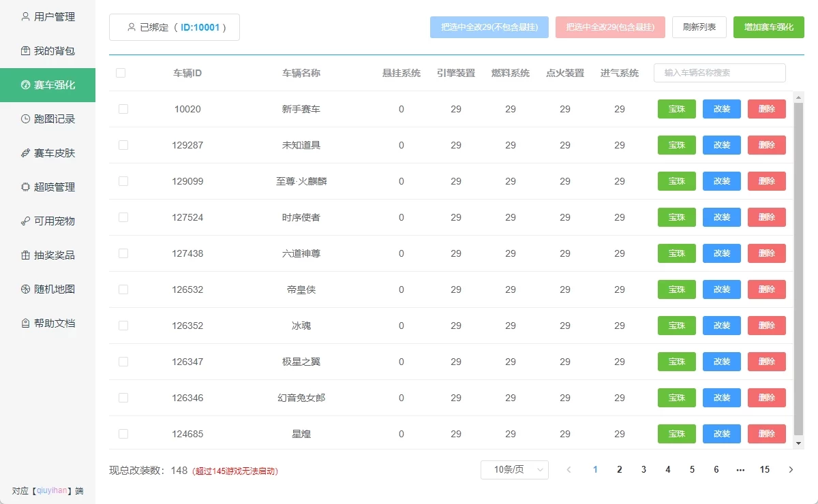Toggle the select-all checkbox in table header
The image size is (818, 504).
click(121, 73)
